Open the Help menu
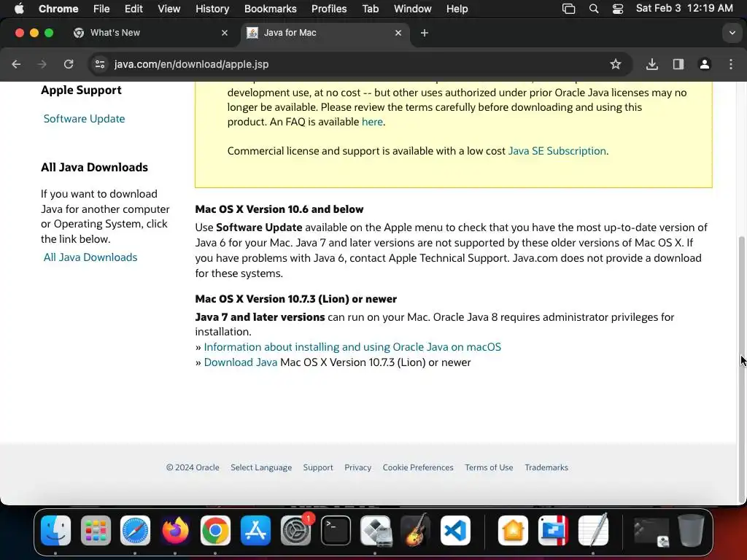This screenshot has width=747, height=560. [457, 9]
